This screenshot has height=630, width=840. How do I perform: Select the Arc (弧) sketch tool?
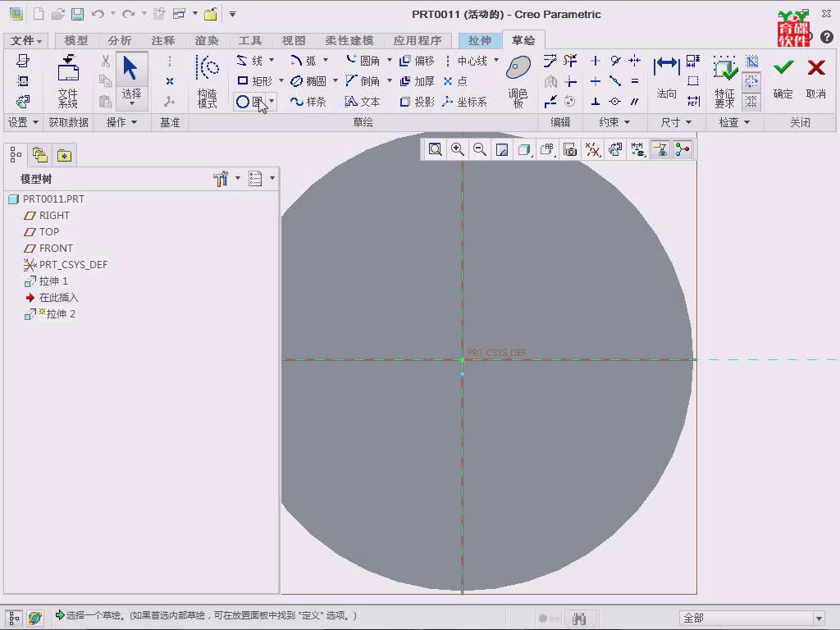tap(304, 61)
